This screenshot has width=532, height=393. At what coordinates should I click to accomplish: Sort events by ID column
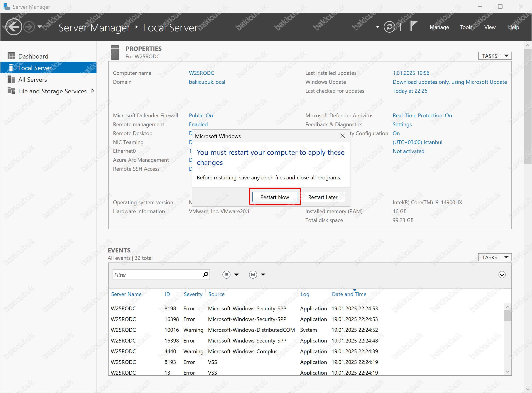[x=168, y=294]
